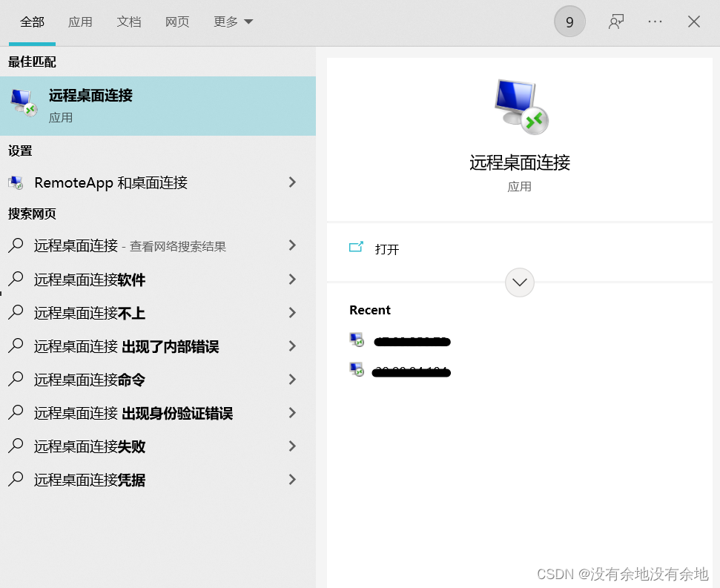Screen dimensions: 720x588
Task: Click search icon beside 查看网络搜索结果 row
Action: [16, 245]
